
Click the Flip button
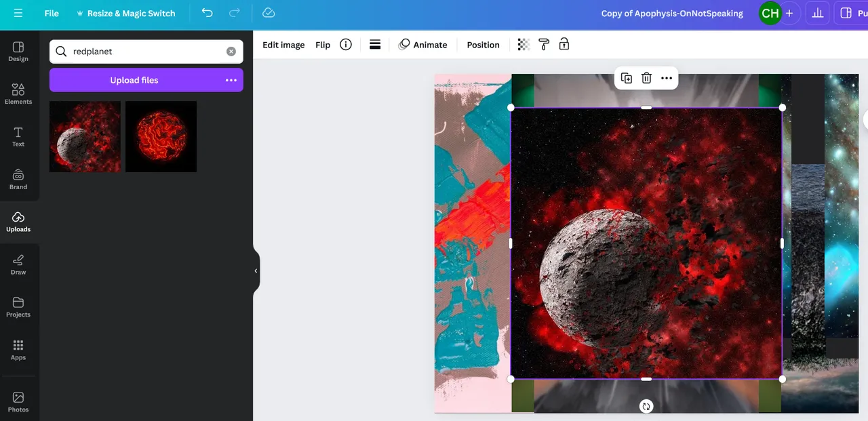point(323,45)
